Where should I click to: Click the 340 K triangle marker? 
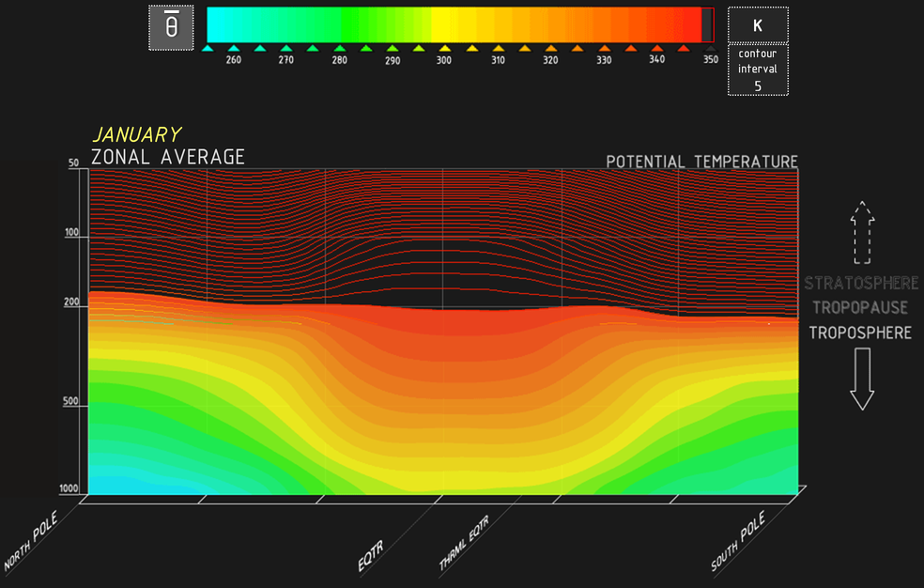656,47
